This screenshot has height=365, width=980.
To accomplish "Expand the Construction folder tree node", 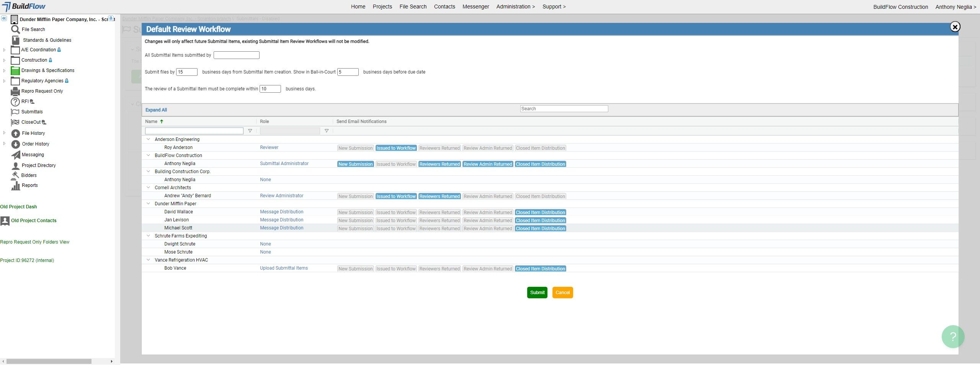I will tap(4, 60).
